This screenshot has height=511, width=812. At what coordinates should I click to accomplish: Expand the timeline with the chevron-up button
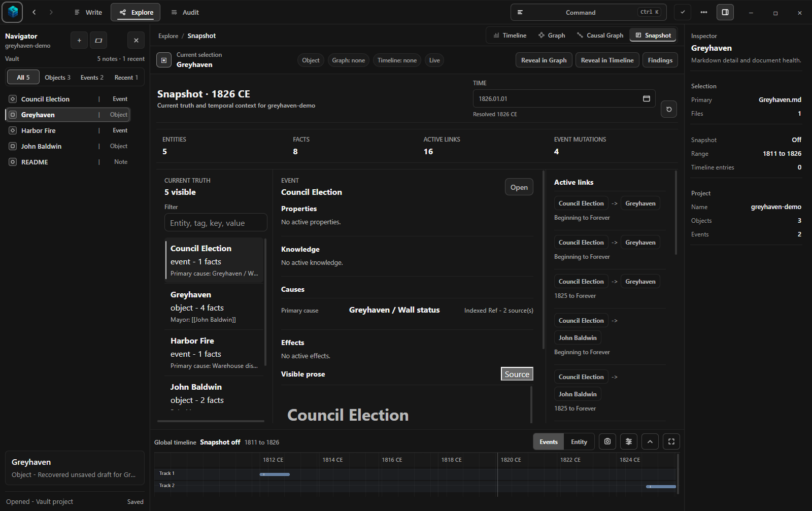pyautogui.click(x=650, y=441)
